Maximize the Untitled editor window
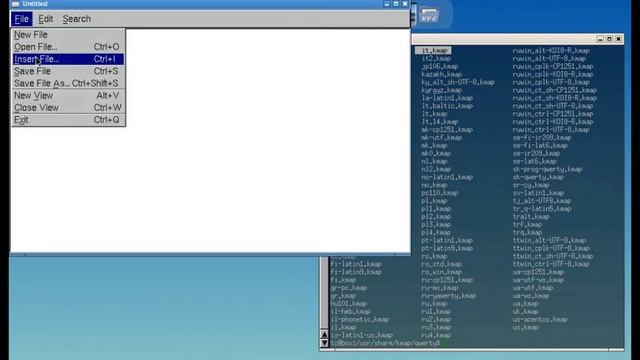Image resolution: width=640 pixels, height=360 pixels. tap(396, 4)
